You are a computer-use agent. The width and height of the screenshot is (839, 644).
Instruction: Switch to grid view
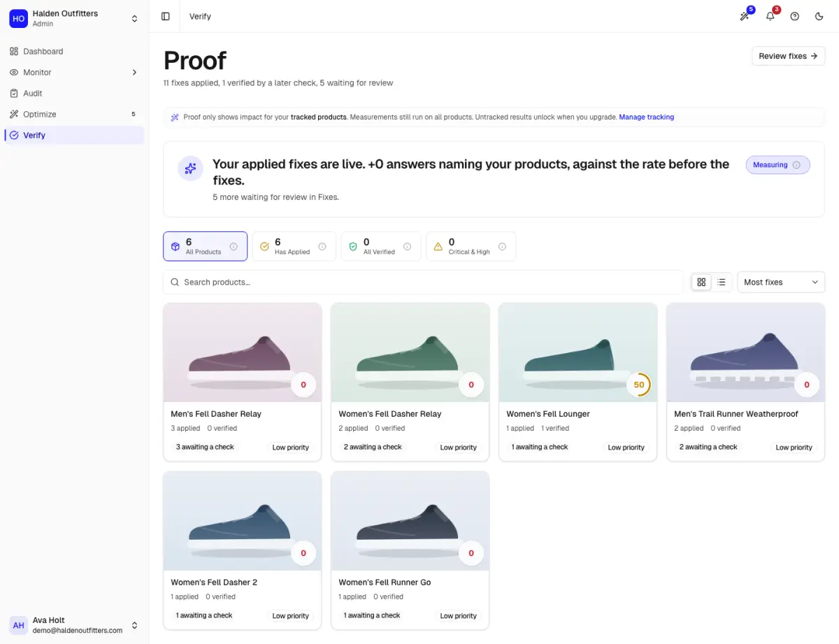click(701, 282)
